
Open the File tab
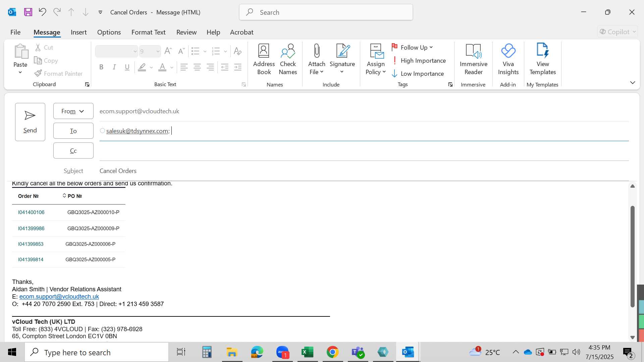tap(15, 32)
